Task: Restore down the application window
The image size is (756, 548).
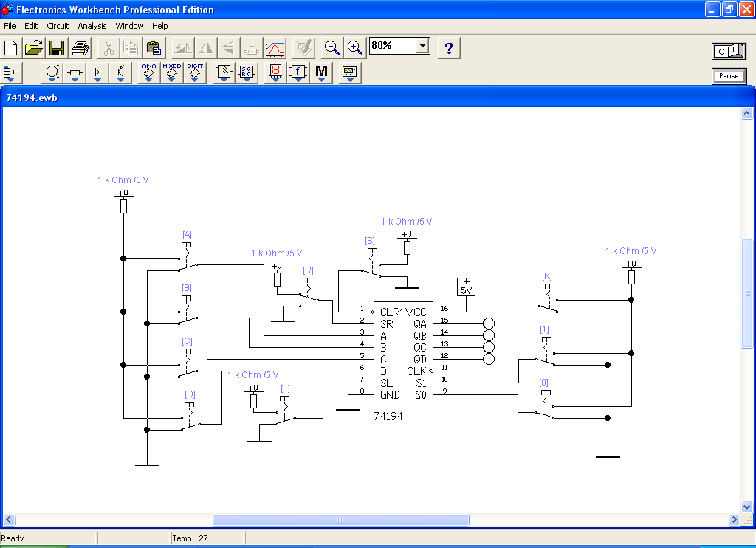Action: 729,9
